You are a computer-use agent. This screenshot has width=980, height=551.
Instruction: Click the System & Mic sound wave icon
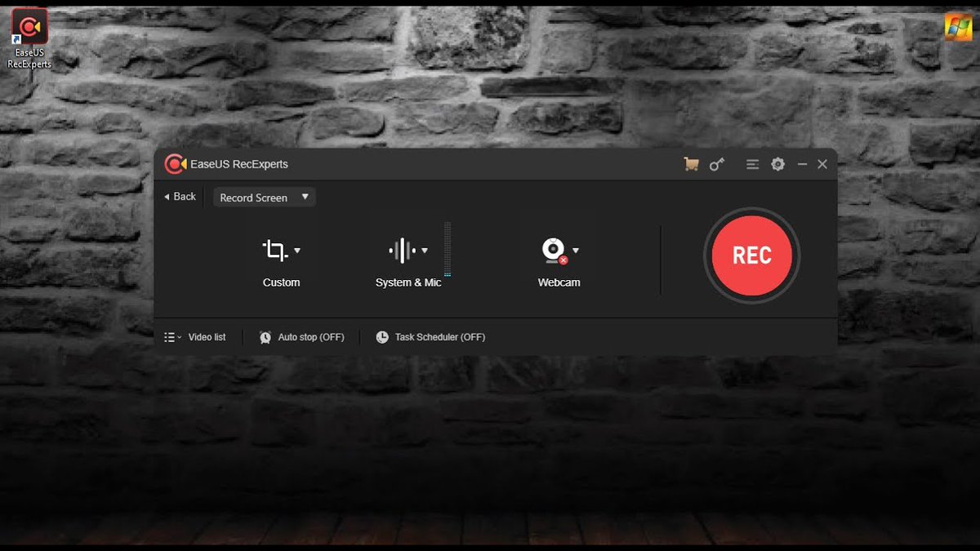point(402,251)
